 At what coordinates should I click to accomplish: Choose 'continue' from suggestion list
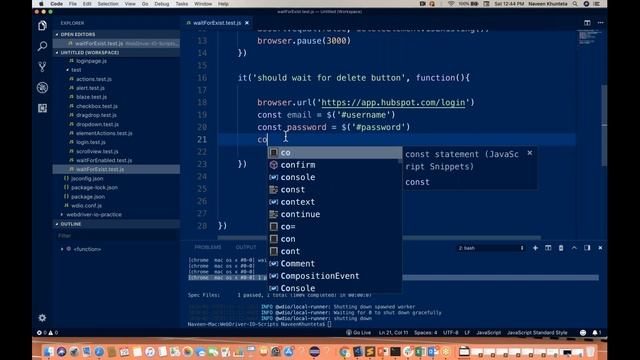click(x=335, y=214)
